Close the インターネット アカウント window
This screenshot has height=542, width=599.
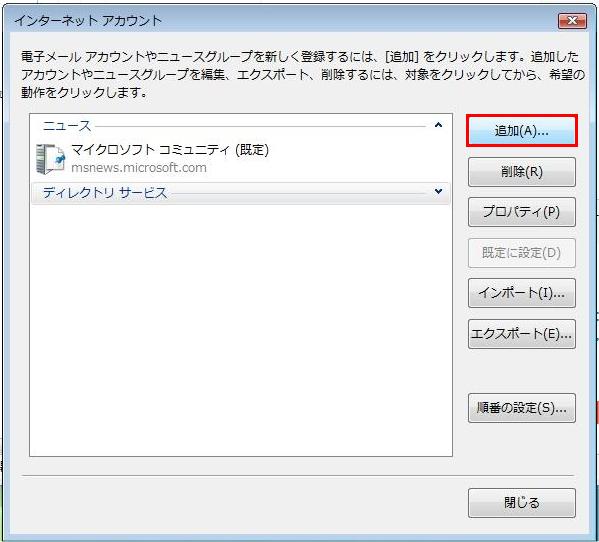click(572, 21)
